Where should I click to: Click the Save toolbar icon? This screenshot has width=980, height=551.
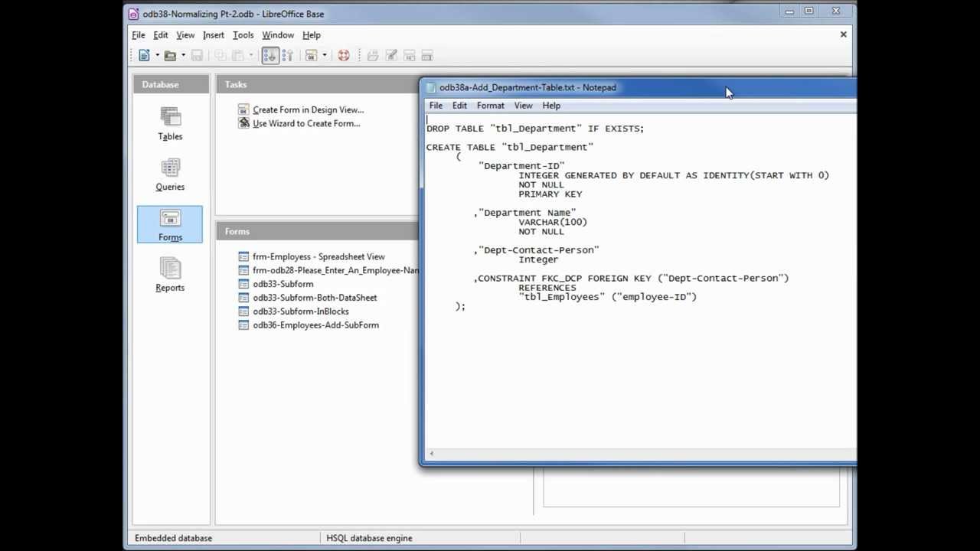(197, 55)
